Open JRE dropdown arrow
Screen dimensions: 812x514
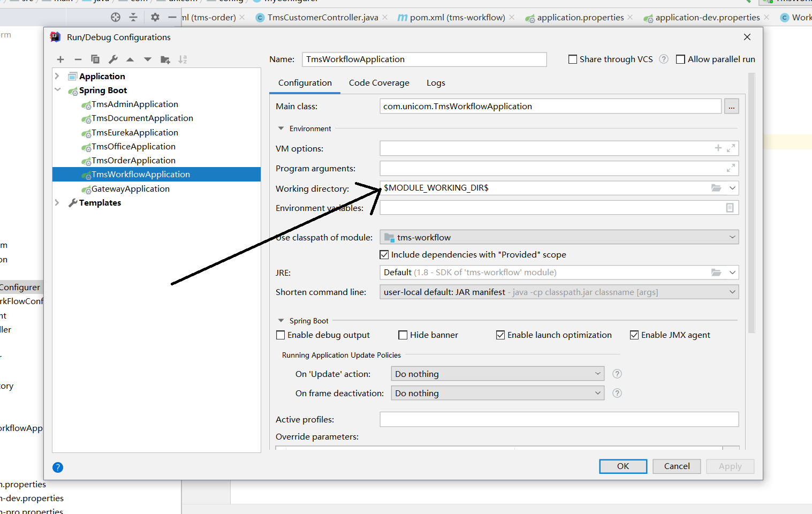pyautogui.click(x=732, y=273)
